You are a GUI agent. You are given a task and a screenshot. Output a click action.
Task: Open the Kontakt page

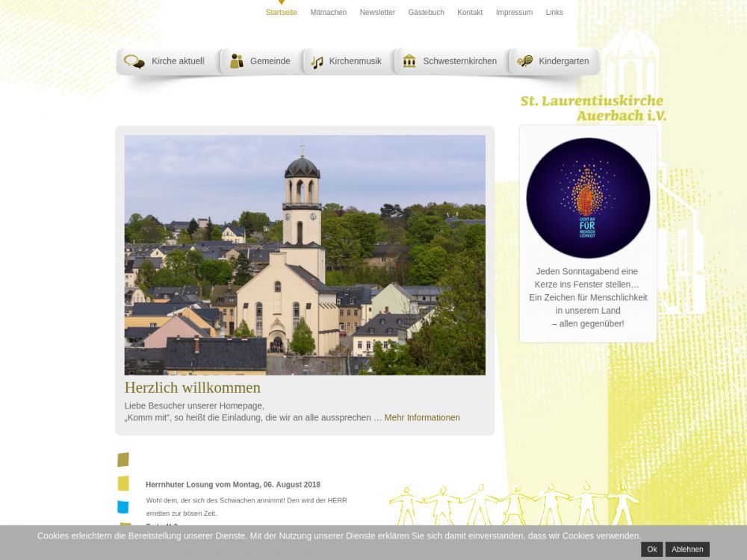pos(470,13)
